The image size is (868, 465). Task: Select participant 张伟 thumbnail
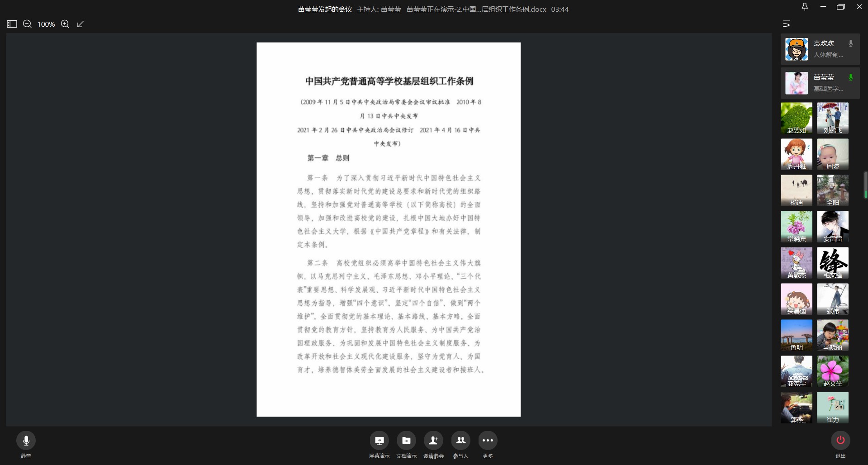coord(833,299)
